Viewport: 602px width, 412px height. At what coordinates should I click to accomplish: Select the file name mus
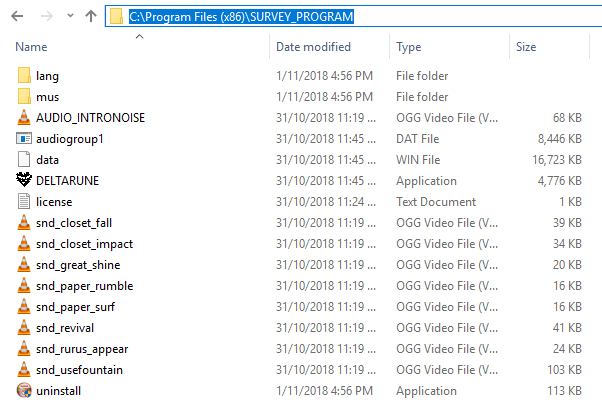48,97
